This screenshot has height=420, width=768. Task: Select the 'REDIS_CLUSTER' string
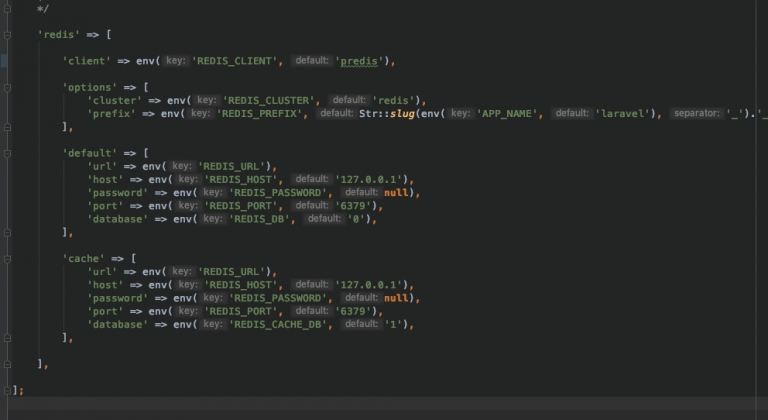[268, 100]
